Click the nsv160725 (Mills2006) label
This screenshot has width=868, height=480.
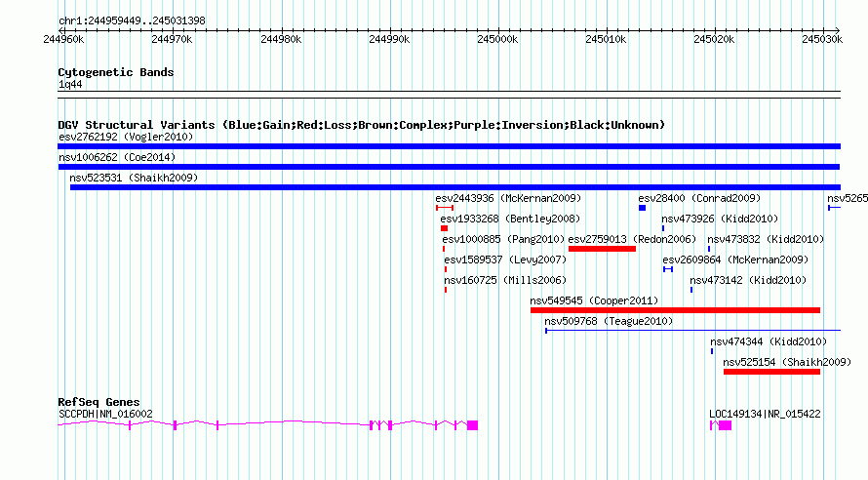pyautogui.click(x=505, y=280)
